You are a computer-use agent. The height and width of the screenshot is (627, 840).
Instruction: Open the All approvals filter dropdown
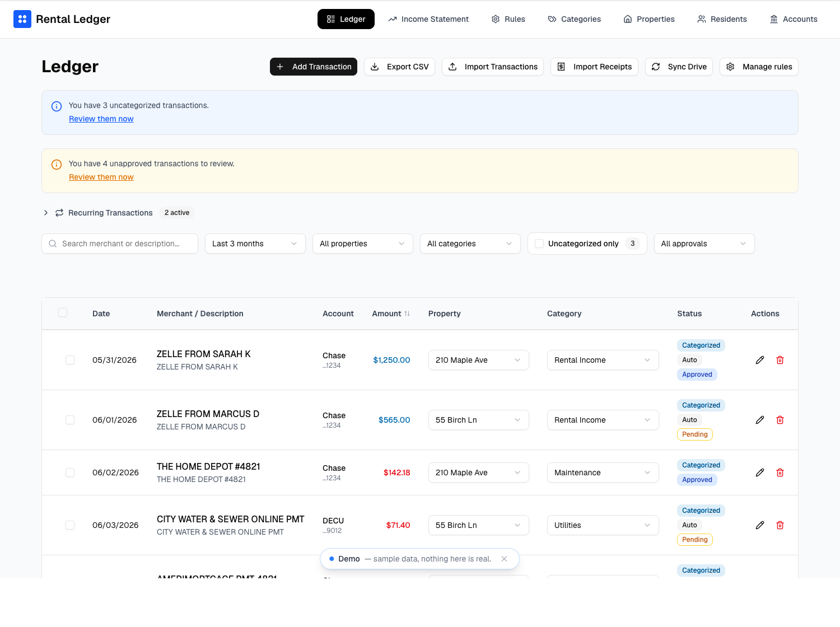704,244
